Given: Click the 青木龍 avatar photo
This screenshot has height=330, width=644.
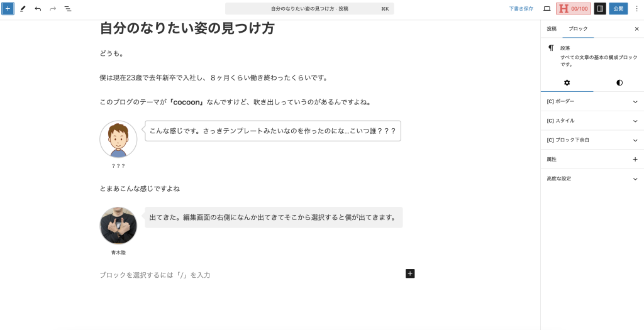Looking at the screenshot, I should (118, 226).
